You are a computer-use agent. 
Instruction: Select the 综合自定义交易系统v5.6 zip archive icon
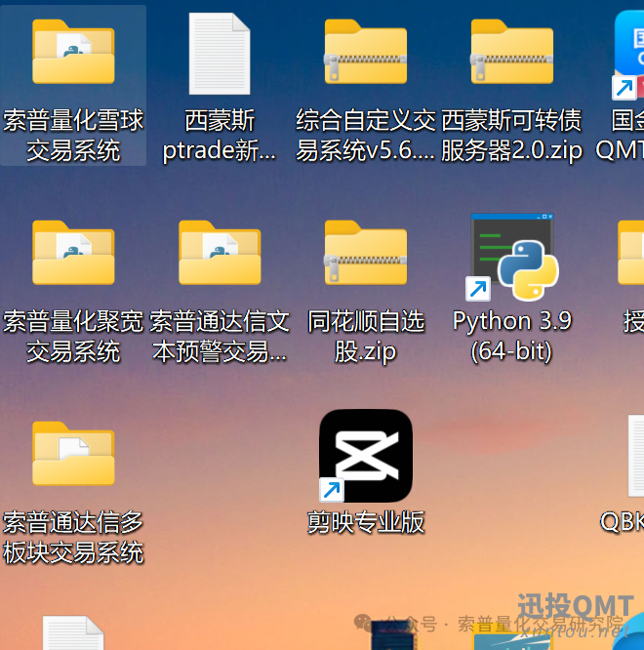[x=366, y=52]
